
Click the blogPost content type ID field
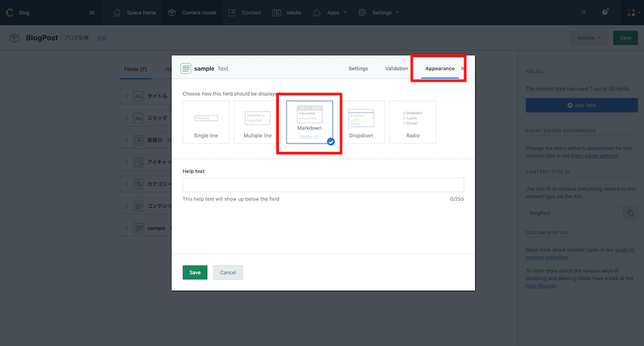(574, 213)
